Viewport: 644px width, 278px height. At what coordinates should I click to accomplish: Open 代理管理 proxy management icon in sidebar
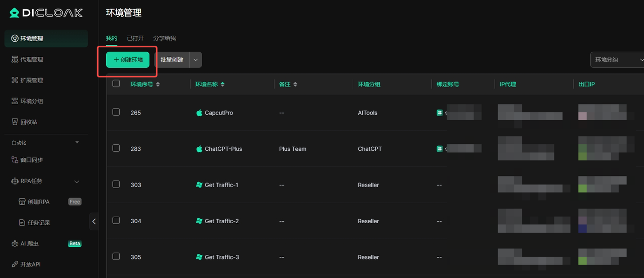coord(15,59)
